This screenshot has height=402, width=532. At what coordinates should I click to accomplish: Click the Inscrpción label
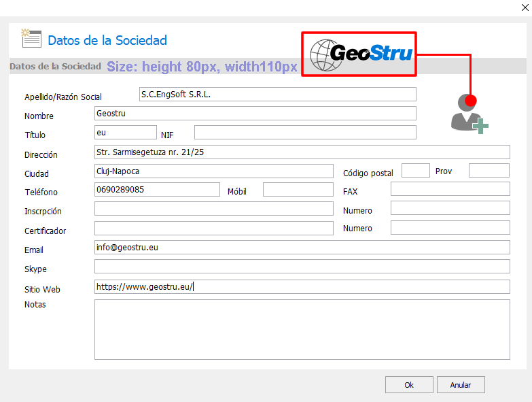click(x=43, y=211)
